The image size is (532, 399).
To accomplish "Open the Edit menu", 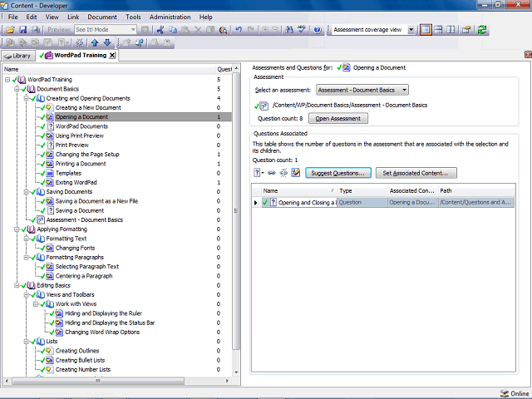I will coord(32,17).
